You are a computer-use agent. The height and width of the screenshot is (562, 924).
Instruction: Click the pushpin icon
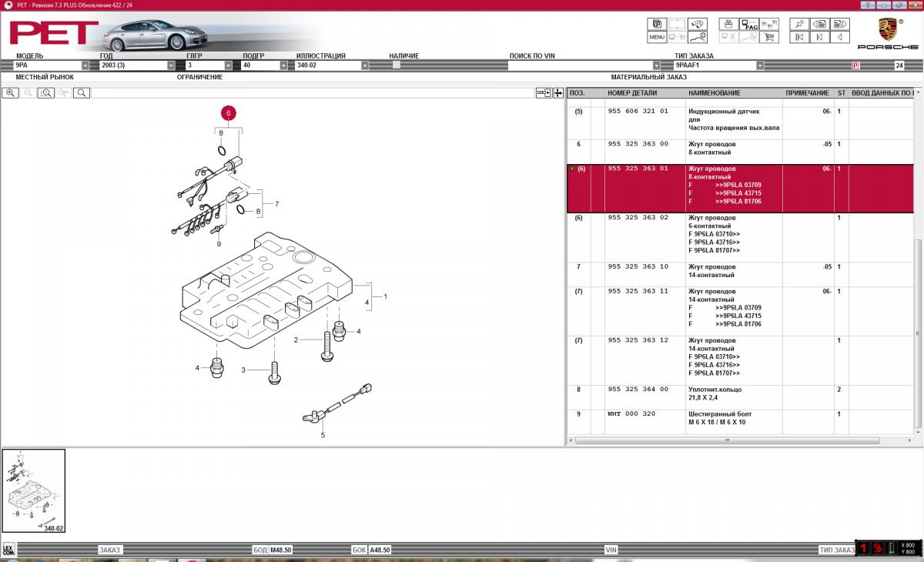799,24
